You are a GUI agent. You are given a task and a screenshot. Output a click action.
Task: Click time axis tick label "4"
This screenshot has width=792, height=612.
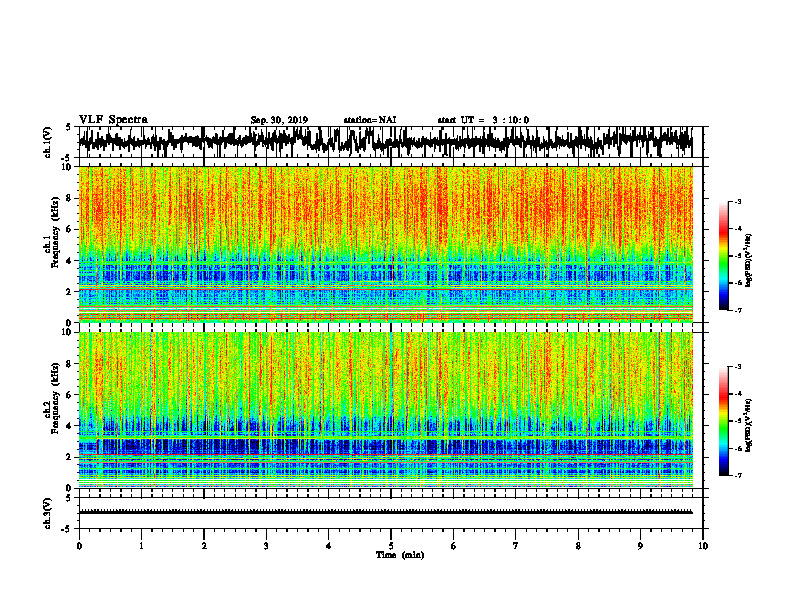coord(329,546)
